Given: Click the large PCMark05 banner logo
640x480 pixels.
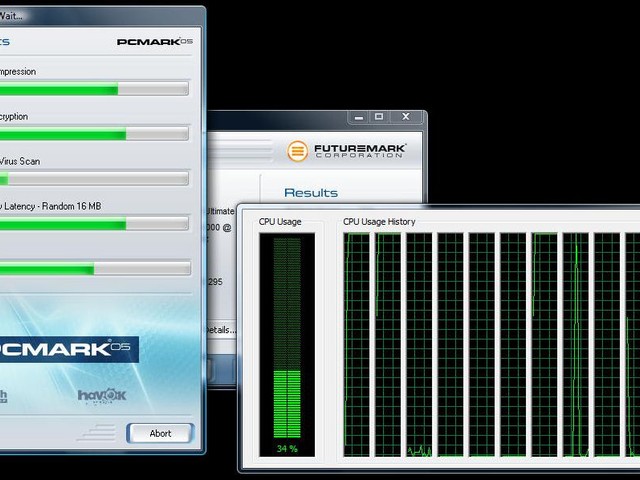Looking at the screenshot, I should pos(69,349).
